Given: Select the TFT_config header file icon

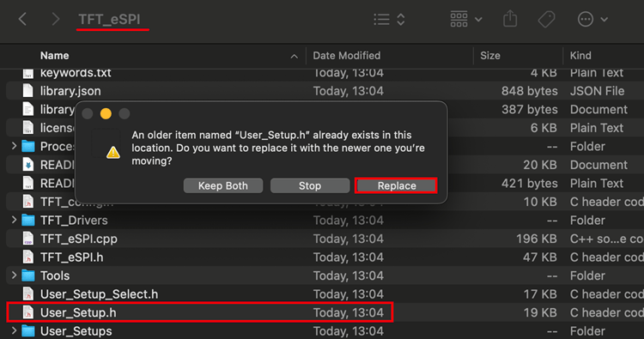Looking at the screenshot, I should 28,202.
